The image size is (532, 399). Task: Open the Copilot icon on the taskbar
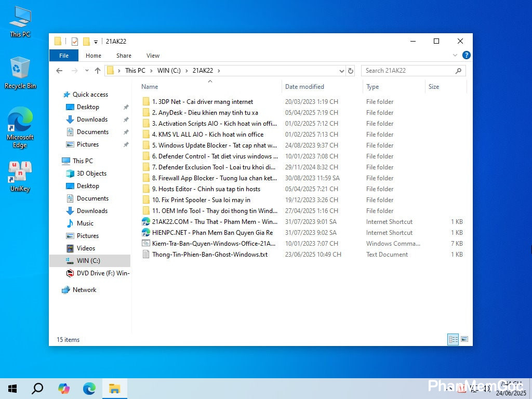point(64,388)
